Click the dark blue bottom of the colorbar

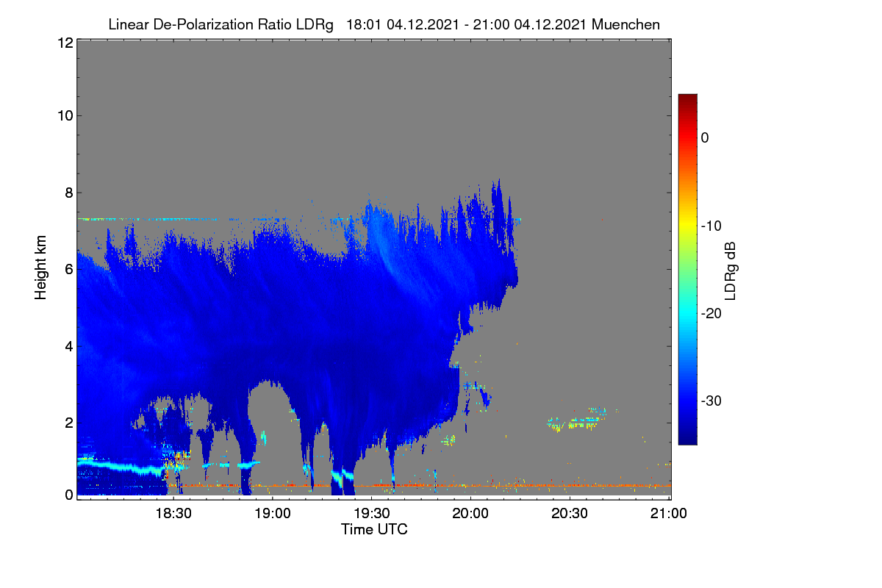pos(687,439)
